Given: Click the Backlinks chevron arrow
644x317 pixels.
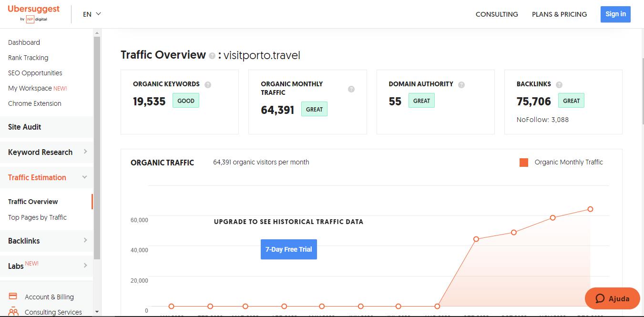Looking at the screenshot, I should click(x=85, y=240).
